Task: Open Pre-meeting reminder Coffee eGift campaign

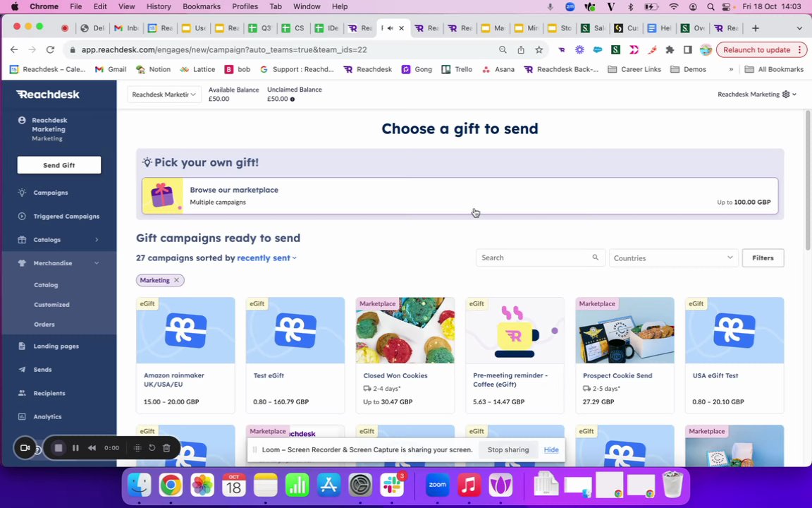Action: pyautogui.click(x=515, y=356)
